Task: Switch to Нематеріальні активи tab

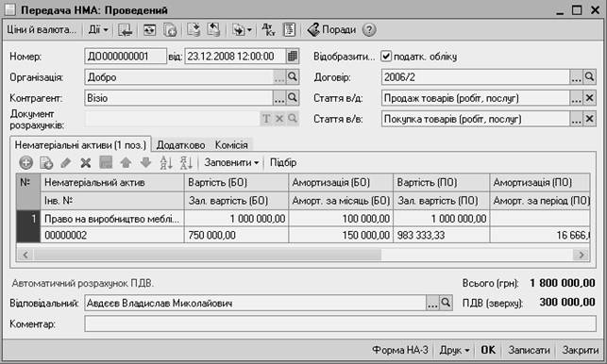Action: pyautogui.click(x=80, y=145)
